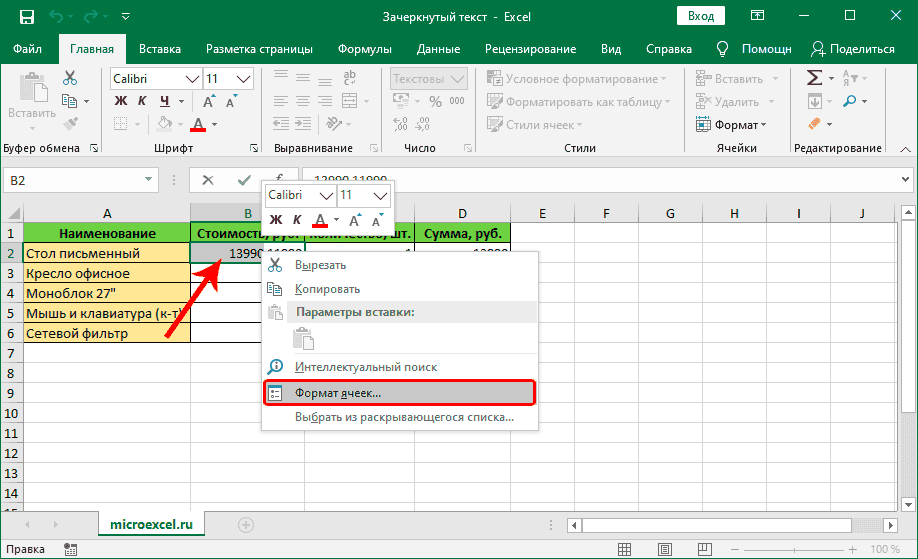Click the Cut scissors icon in the ribbon
Screen dimensions: 918x559
pos(70,78)
